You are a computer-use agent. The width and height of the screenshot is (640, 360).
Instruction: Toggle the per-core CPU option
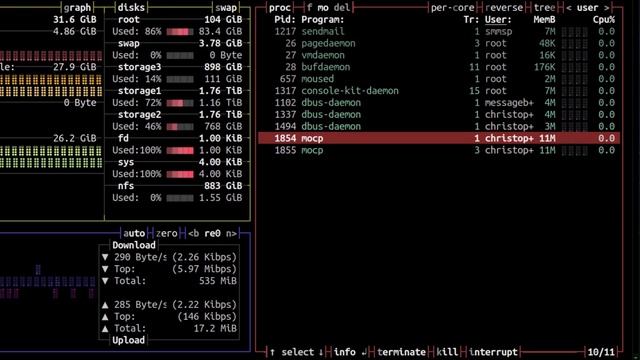[x=452, y=8]
